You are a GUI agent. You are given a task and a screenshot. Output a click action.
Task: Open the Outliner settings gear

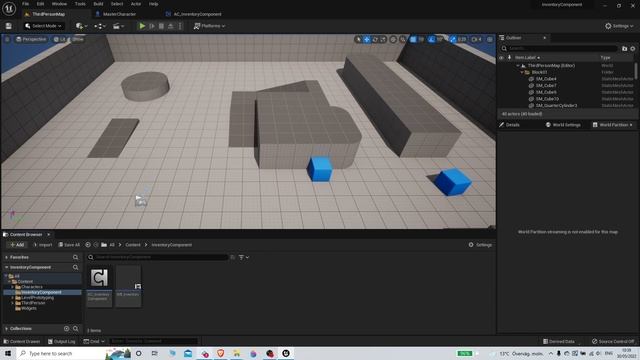(x=633, y=49)
